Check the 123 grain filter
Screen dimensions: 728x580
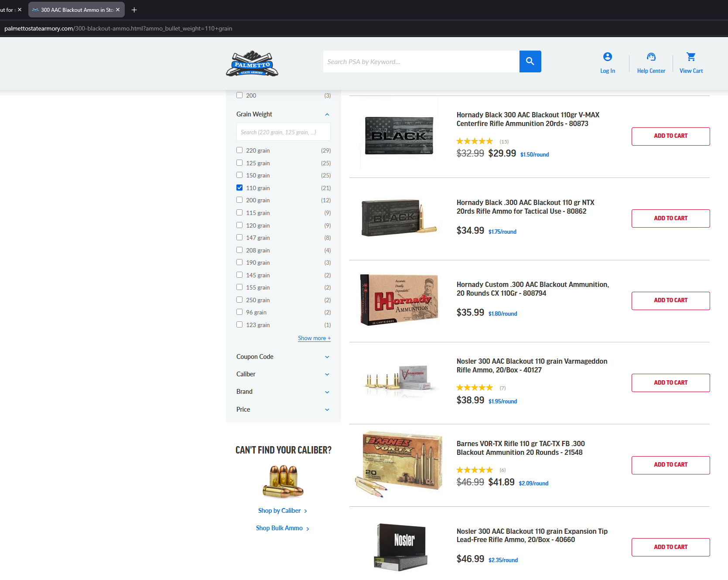239,325
